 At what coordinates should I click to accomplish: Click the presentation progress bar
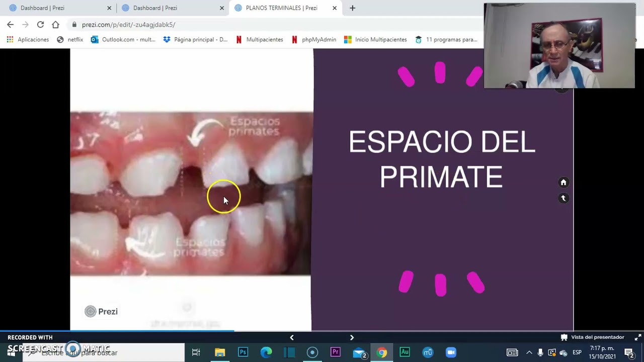coord(322,331)
